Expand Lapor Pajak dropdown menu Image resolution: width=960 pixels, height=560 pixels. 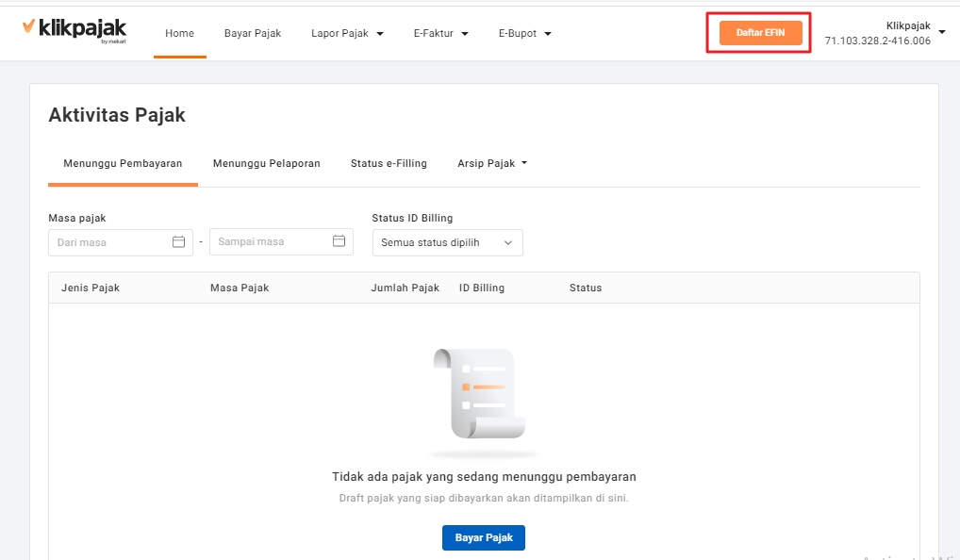click(347, 33)
